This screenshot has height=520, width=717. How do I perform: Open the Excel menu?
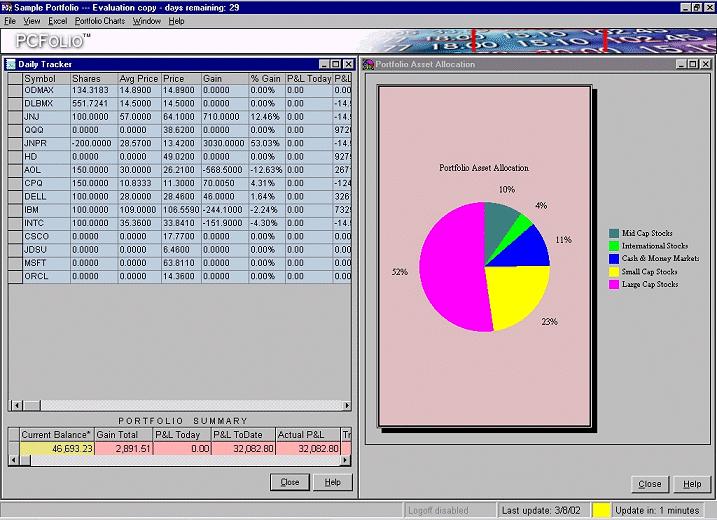[x=58, y=21]
